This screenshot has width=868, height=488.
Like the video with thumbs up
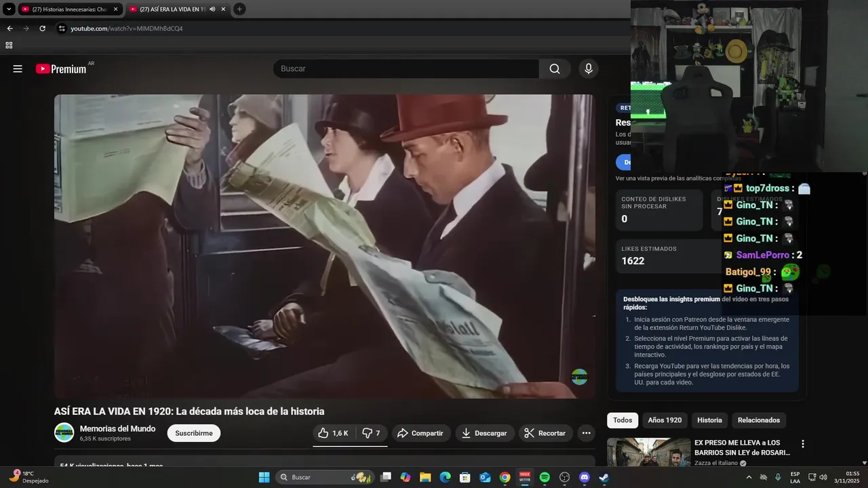[333, 433]
